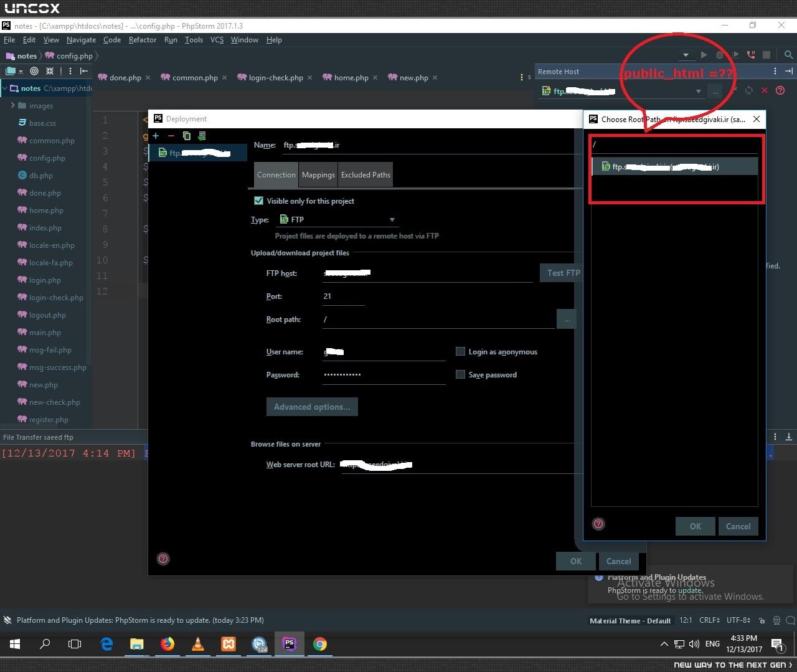Switch to the Excluded Paths tab
797x672 pixels.
click(x=365, y=174)
